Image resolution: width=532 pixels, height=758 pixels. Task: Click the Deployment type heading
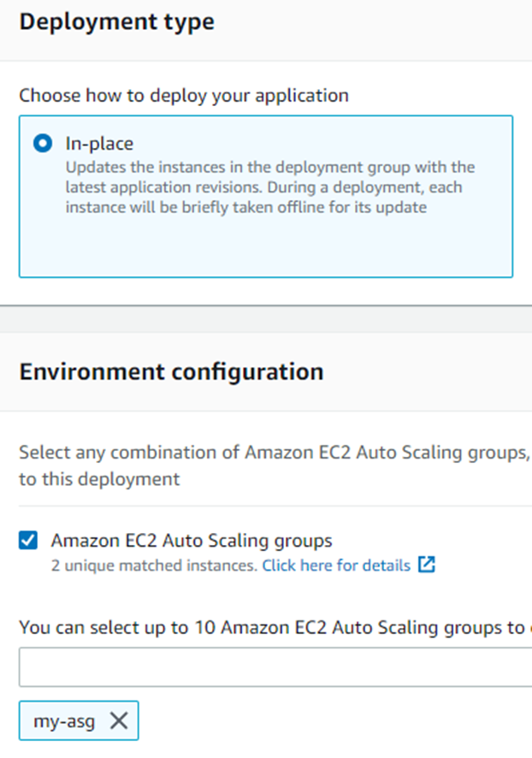coord(117,22)
